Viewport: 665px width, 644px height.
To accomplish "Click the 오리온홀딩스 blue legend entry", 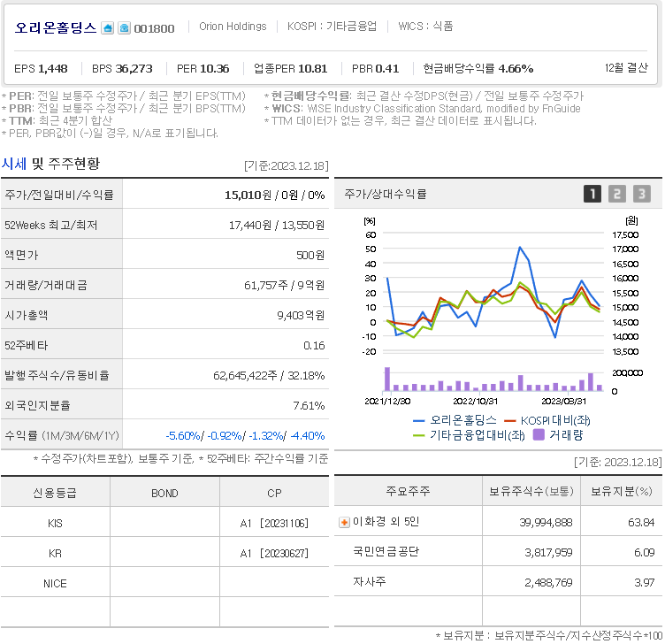I will (x=455, y=420).
